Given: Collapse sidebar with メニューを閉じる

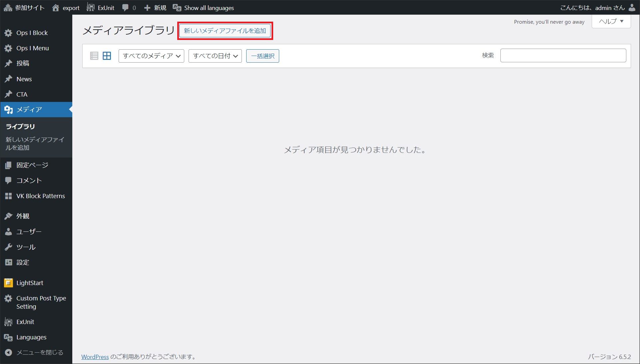Looking at the screenshot, I should (39, 352).
